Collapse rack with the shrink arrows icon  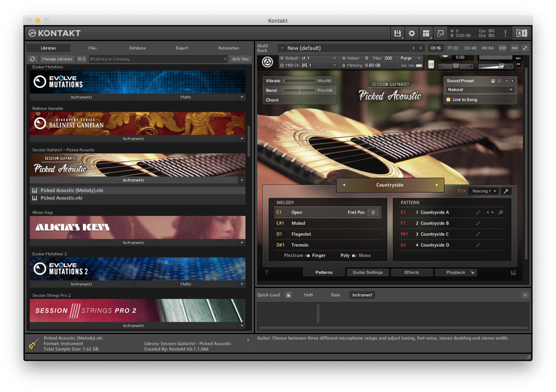pyautogui.click(x=525, y=48)
